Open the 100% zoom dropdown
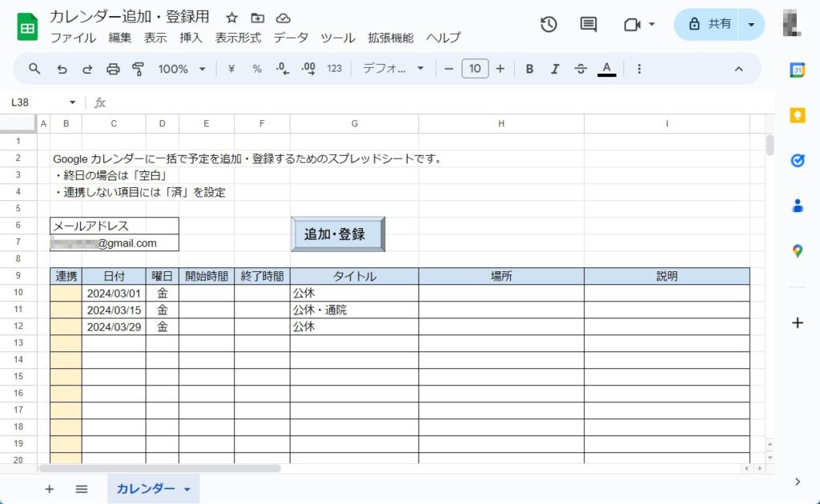 [182, 69]
